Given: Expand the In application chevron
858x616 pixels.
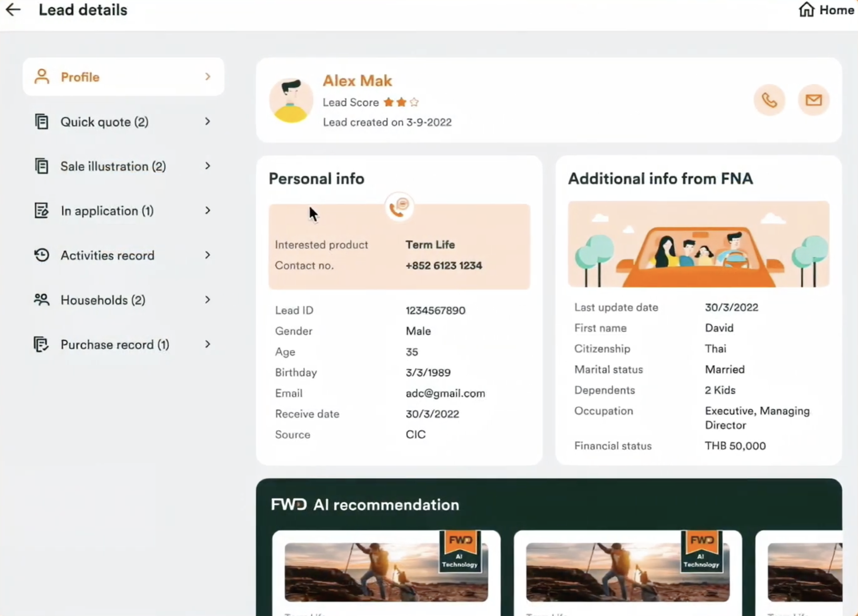Looking at the screenshot, I should coord(207,211).
